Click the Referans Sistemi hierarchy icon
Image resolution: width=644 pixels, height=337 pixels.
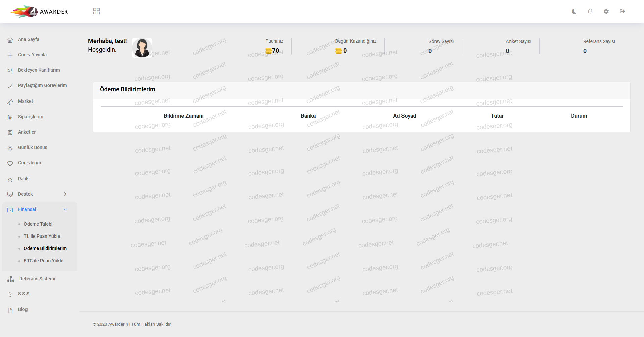click(x=11, y=279)
